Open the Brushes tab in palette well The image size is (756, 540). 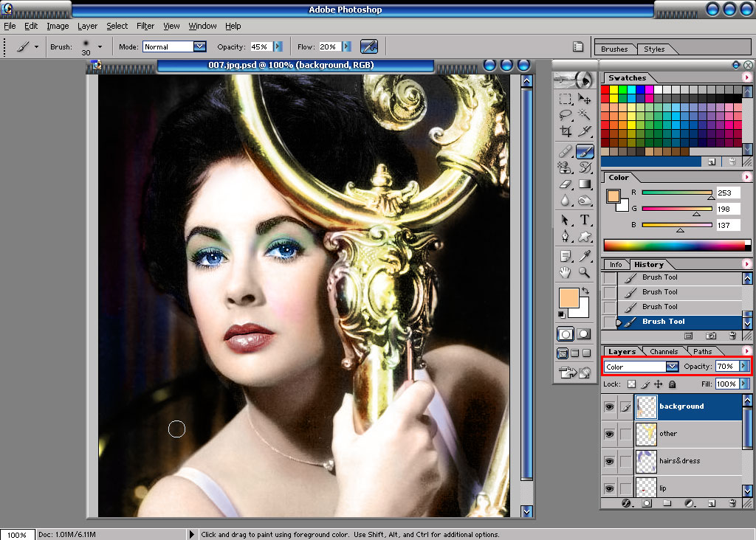[x=614, y=49]
